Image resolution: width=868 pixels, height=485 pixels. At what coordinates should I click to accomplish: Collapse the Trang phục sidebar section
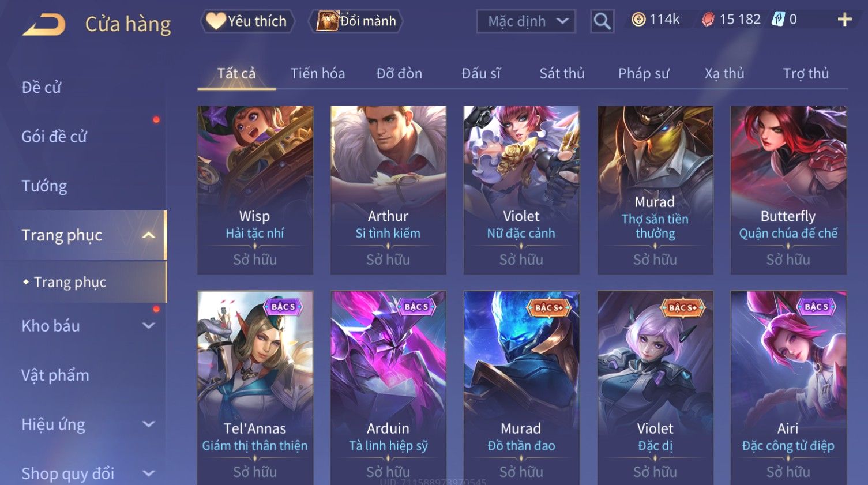pos(148,235)
